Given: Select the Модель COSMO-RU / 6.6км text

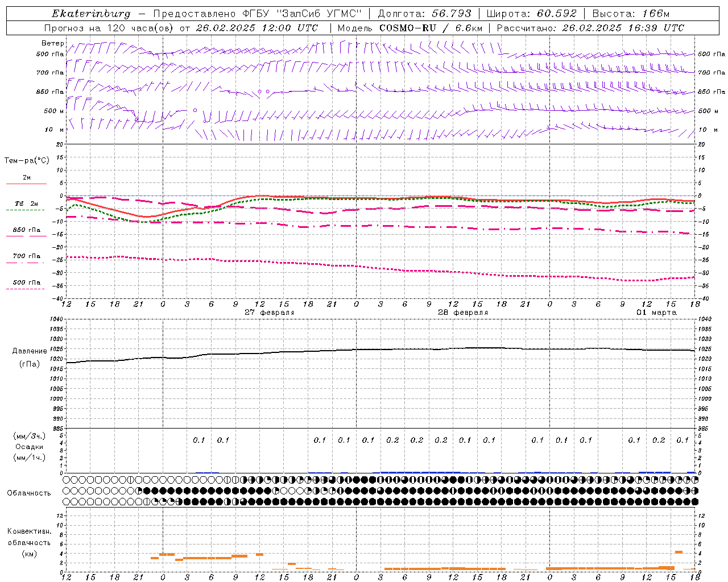Looking at the screenshot, I should 410,28.
